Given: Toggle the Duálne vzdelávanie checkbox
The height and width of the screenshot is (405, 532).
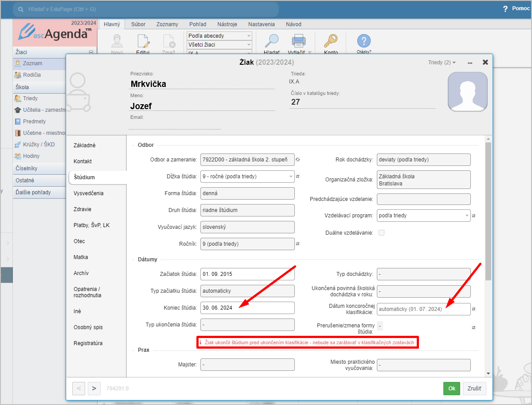Looking at the screenshot, I should tap(381, 232).
